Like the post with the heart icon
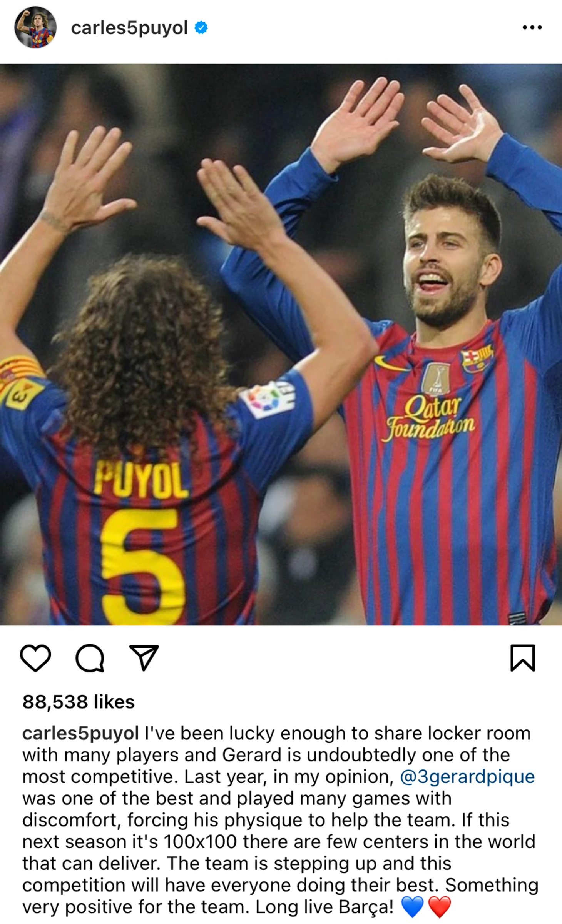 pos(35,658)
